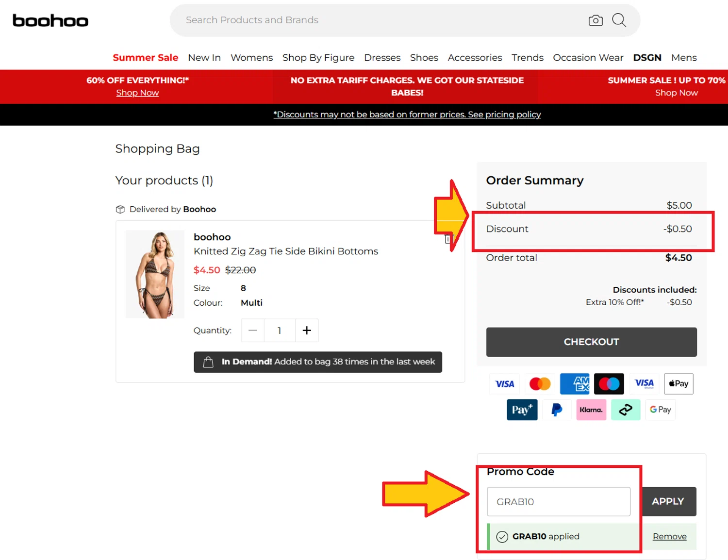Click the Klarna payment icon

pyautogui.click(x=591, y=410)
